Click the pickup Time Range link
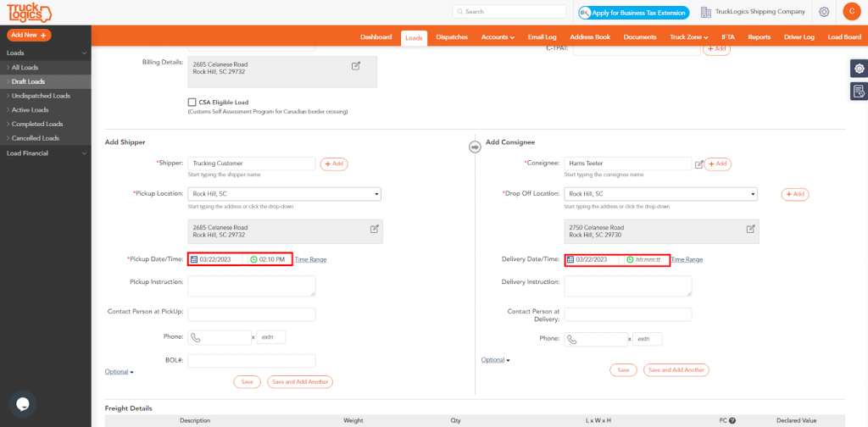 click(x=310, y=259)
